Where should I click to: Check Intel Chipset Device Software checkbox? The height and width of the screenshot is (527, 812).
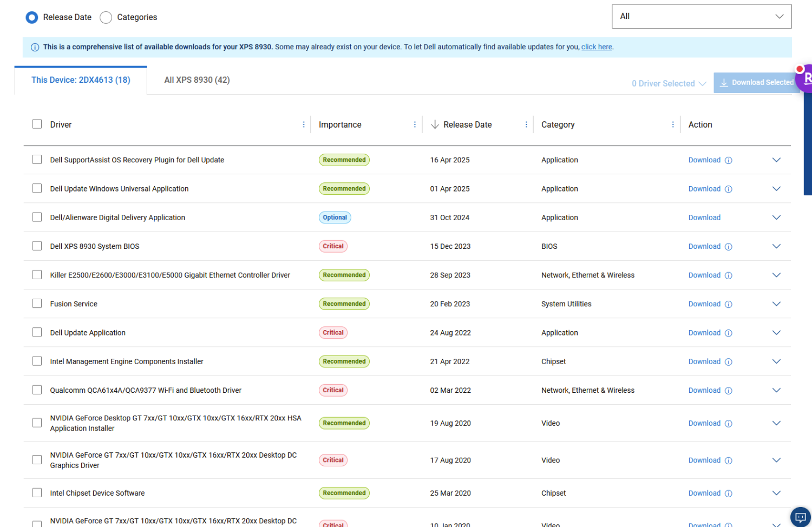(x=37, y=492)
